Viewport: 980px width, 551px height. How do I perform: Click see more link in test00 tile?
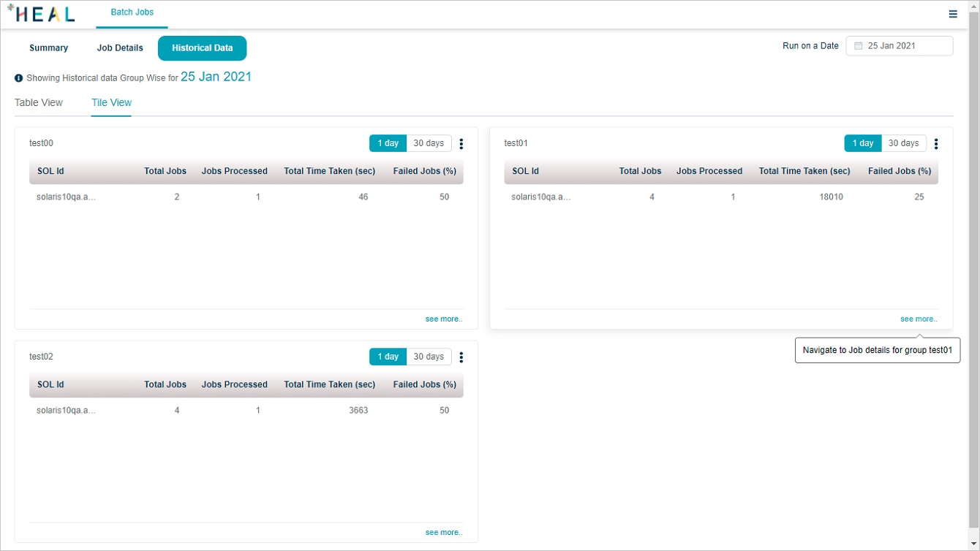coord(444,319)
